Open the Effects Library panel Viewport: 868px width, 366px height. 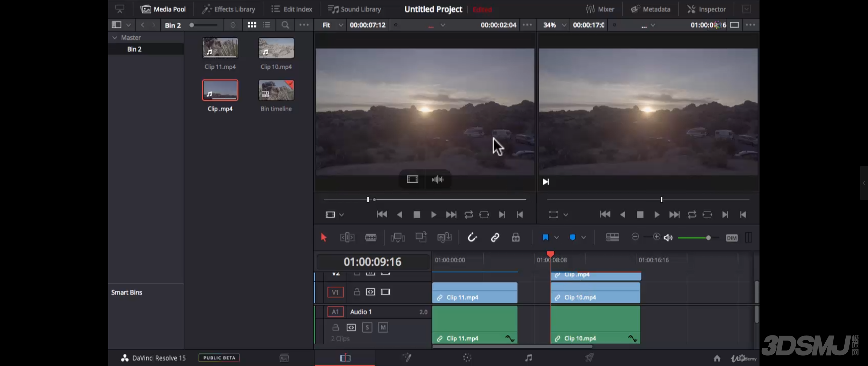229,9
